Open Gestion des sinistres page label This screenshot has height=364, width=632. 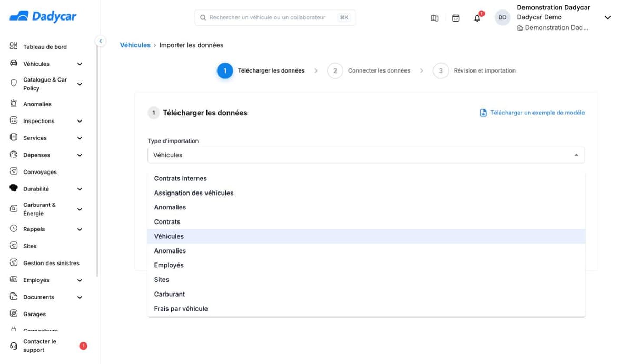click(51, 263)
